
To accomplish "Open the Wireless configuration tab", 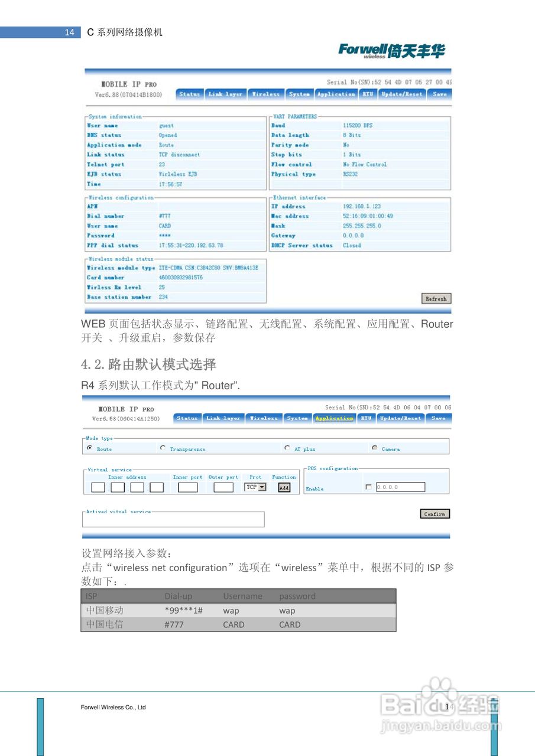I will click(x=264, y=418).
